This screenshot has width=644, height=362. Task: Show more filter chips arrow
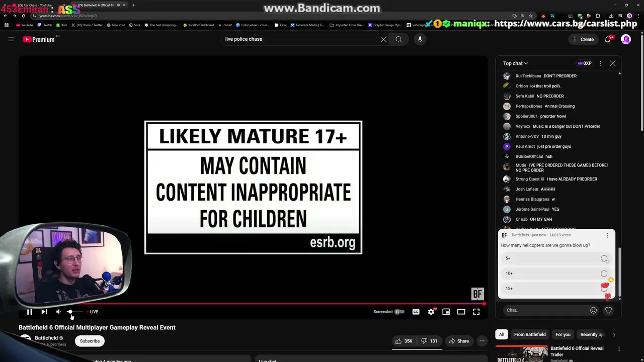click(x=614, y=334)
